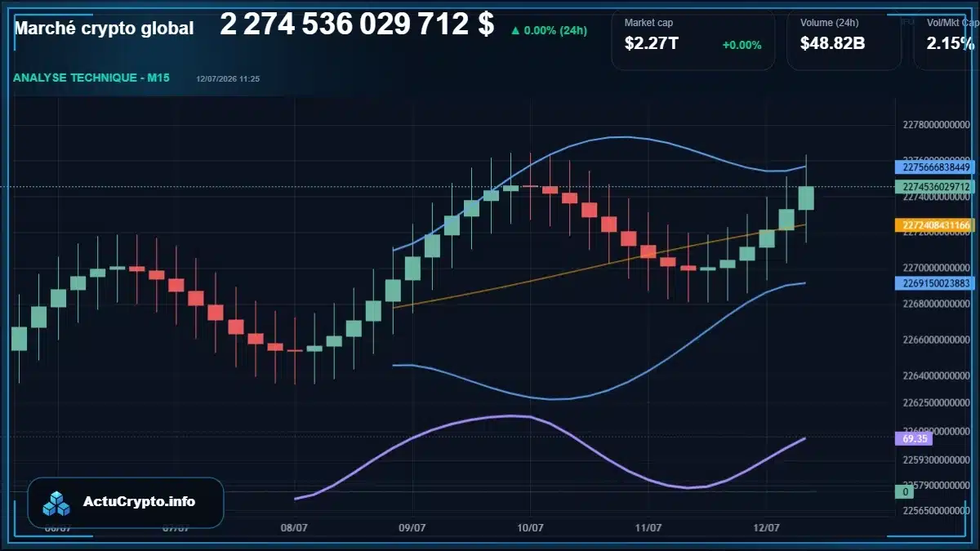Image resolution: width=980 pixels, height=551 pixels.
Task: Click the latest green candlestick at chart's right end
Action: tap(806, 198)
